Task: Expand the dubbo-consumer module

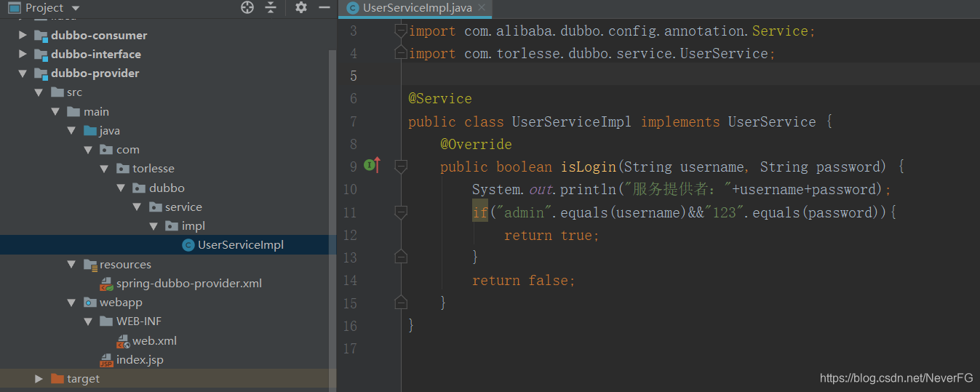Action: point(23,35)
